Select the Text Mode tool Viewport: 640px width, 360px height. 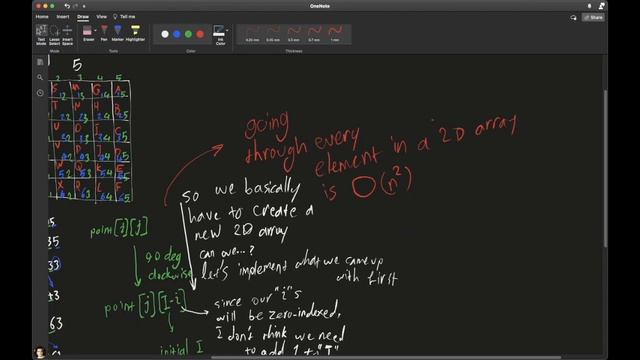coord(41,35)
